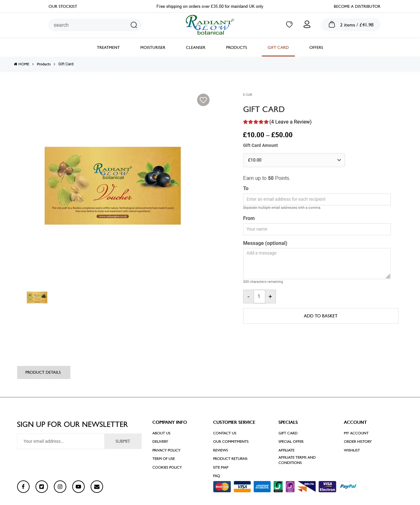The width and height of the screenshot is (420, 505).
Task: Click the email envelope social icon
Action: pos(97,487)
